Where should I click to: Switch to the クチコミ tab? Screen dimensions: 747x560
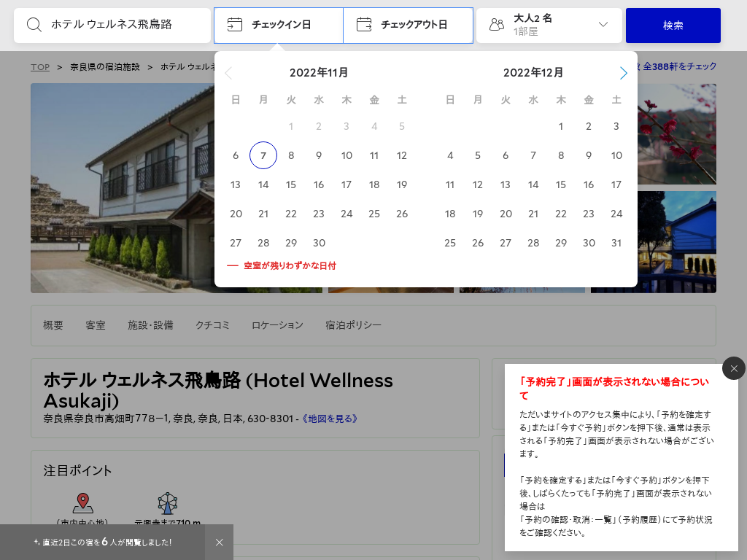click(212, 325)
